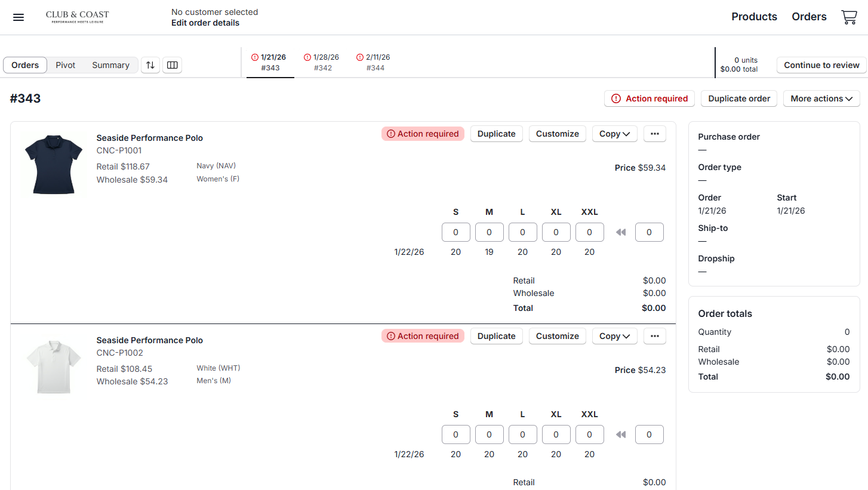Viewport: 868px width, 490px height.
Task: Open Copy dropdown for White polo
Action: click(614, 336)
